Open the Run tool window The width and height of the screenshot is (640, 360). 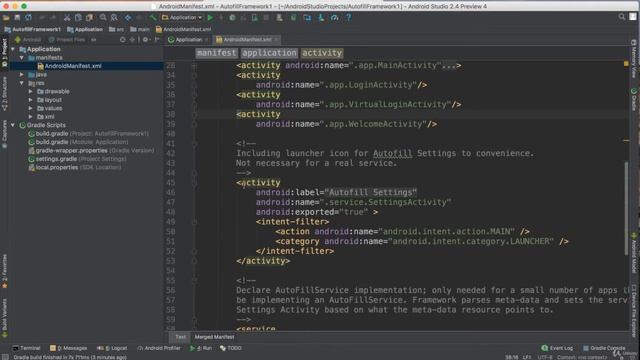pos(200,348)
